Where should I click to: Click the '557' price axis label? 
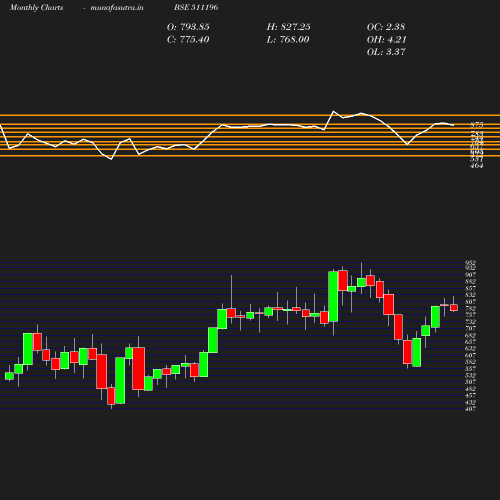(471, 368)
